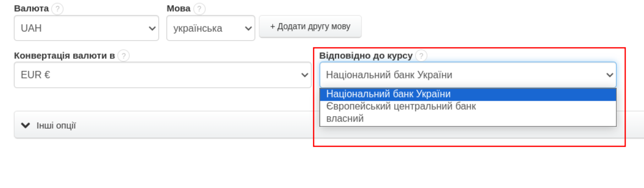Image resolution: width=644 pixels, height=188 pixels.
Task: Click the arrow on the українська select
Action: click(248, 29)
